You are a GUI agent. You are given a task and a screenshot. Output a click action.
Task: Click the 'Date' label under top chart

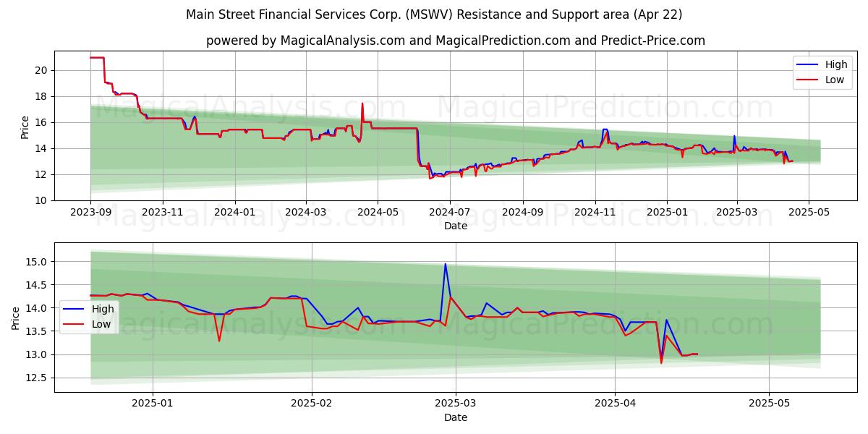(x=456, y=226)
